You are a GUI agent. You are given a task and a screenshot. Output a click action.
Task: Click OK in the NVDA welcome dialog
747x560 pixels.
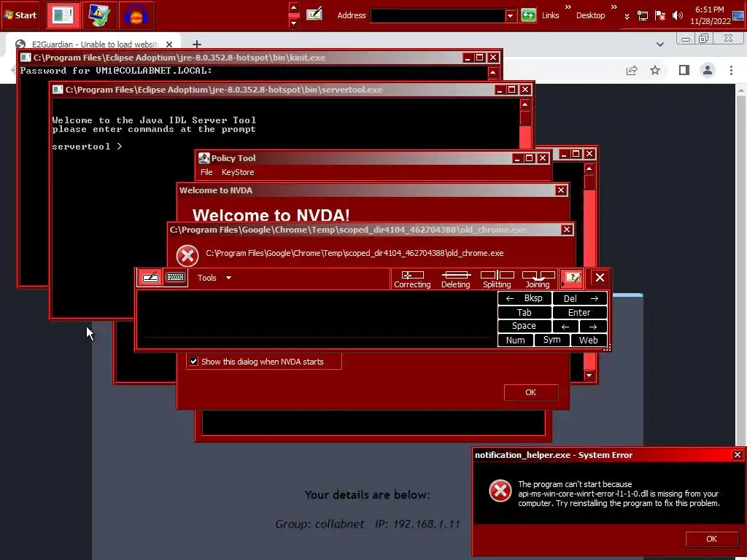coord(531,392)
